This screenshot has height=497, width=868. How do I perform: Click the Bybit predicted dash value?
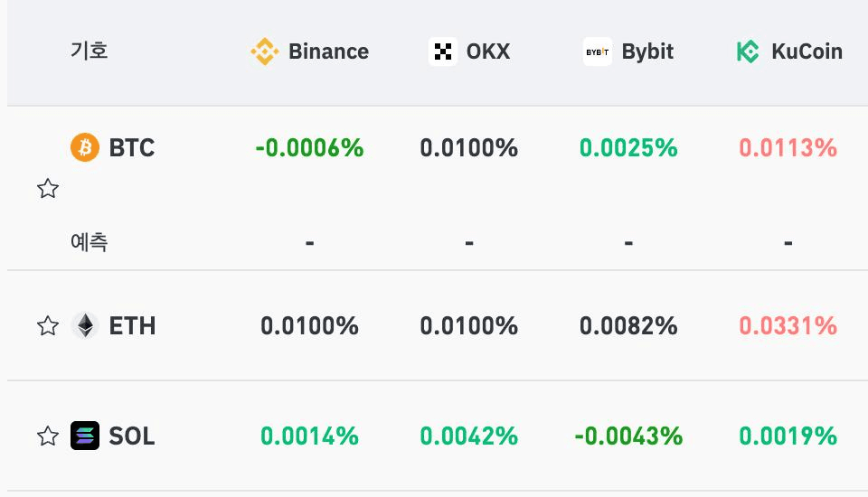[x=628, y=242]
